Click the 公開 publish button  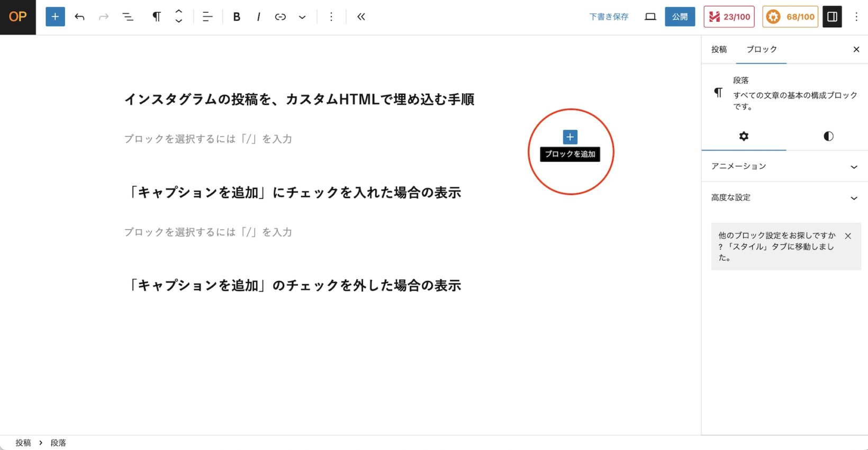click(x=680, y=17)
